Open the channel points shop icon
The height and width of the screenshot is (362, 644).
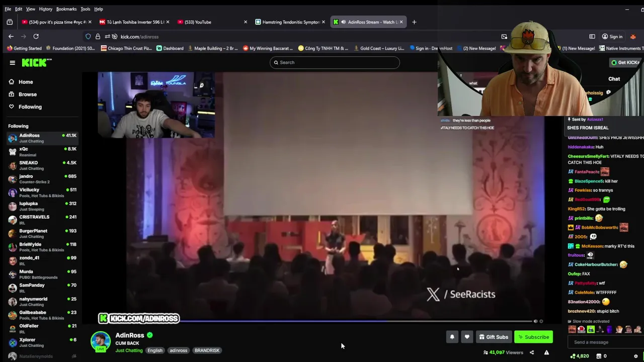click(599, 356)
